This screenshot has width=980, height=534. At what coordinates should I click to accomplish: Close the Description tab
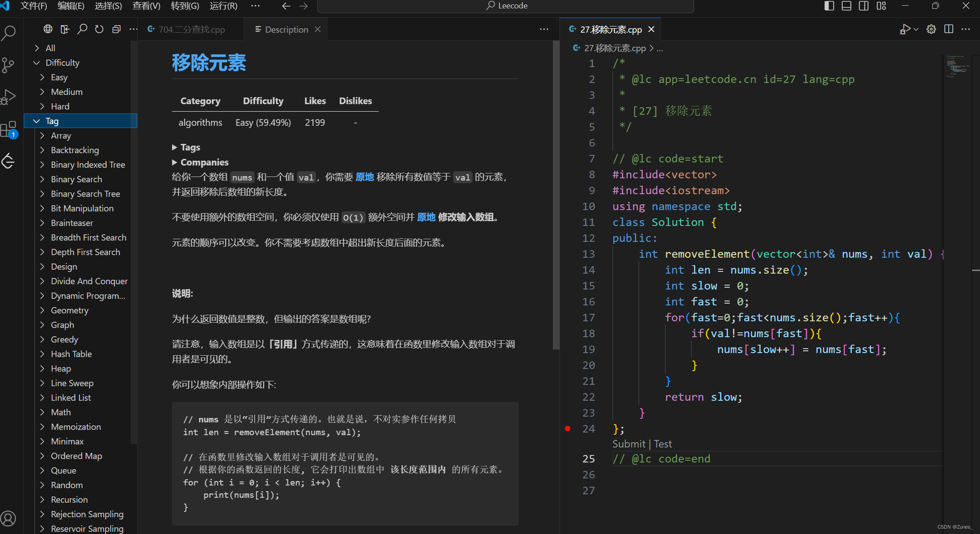tap(318, 29)
